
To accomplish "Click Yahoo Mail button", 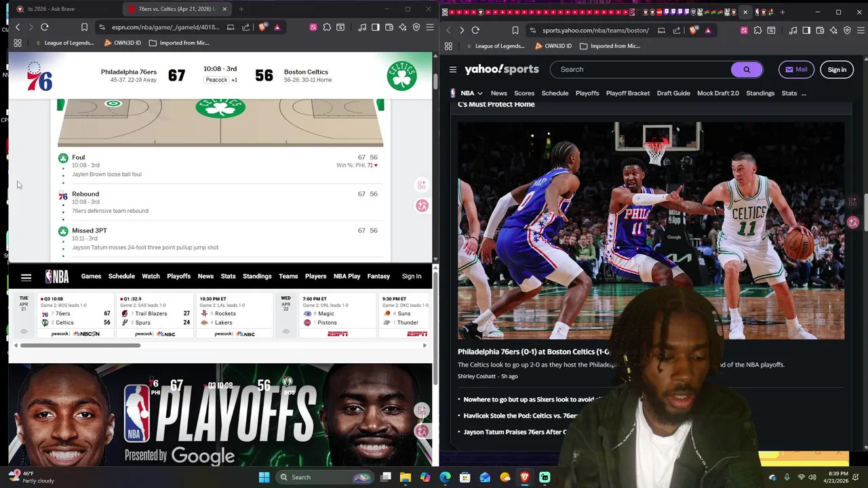I will (x=796, y=69).
